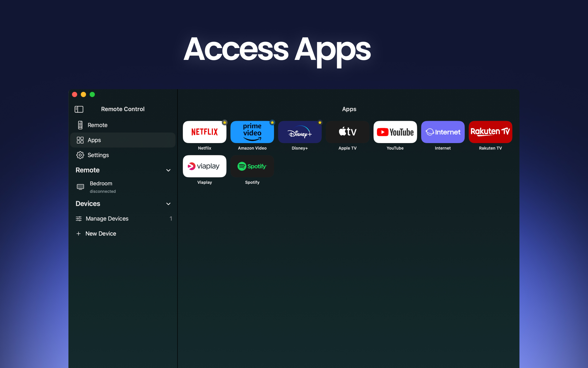Image resolution: width=588 pixels, height=368 pixels.
Task: Click the Amazon Video label text
Action: pos(252,148)
